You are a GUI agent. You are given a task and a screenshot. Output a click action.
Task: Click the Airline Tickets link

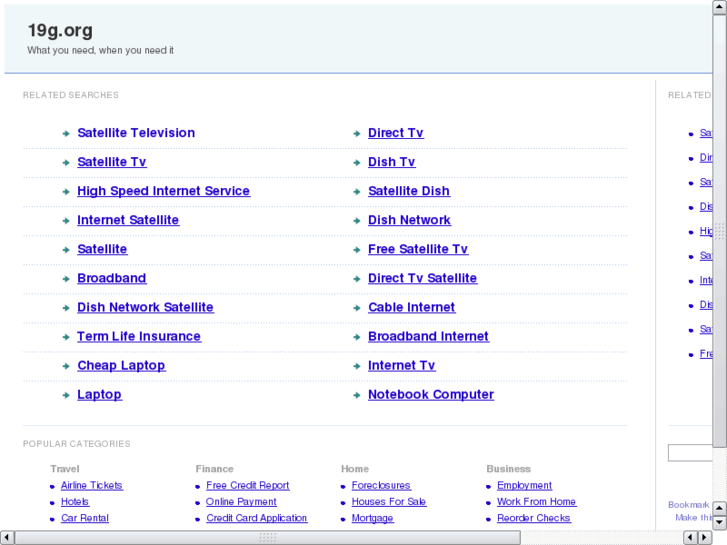92,486
